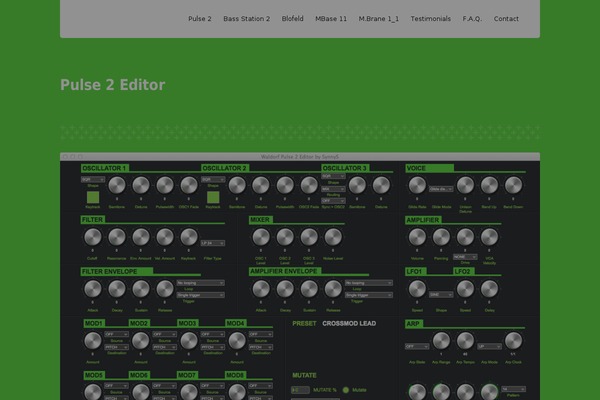The height and width of the screenshot is (400, 600).
Task: Toggle Oscillator 2 Keytrack square
Action: (x=213, y=197)
